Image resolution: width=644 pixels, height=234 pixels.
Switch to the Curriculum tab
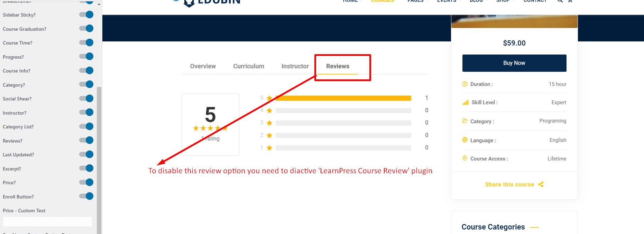(248, 66)
